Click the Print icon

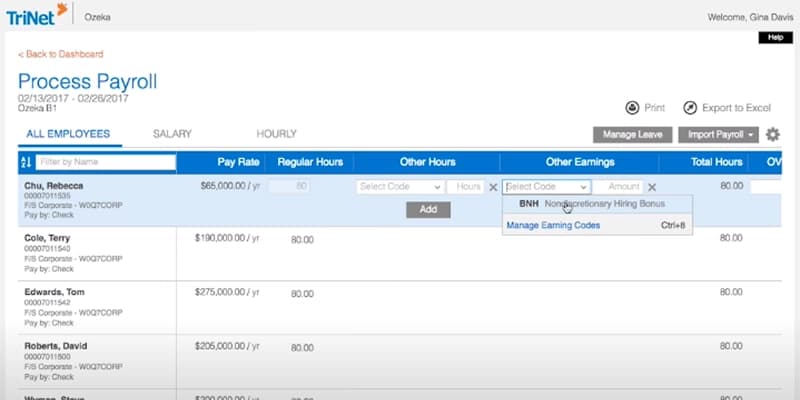632,108
